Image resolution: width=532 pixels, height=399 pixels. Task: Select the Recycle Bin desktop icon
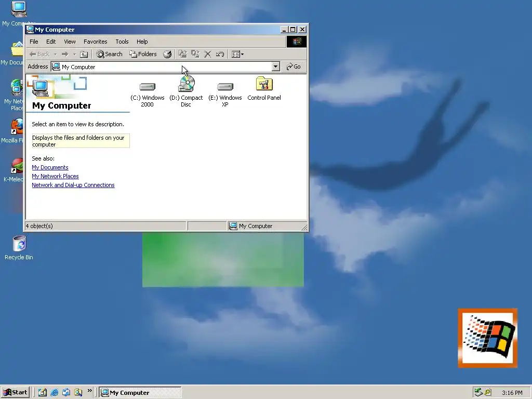[x=19, y=248]
